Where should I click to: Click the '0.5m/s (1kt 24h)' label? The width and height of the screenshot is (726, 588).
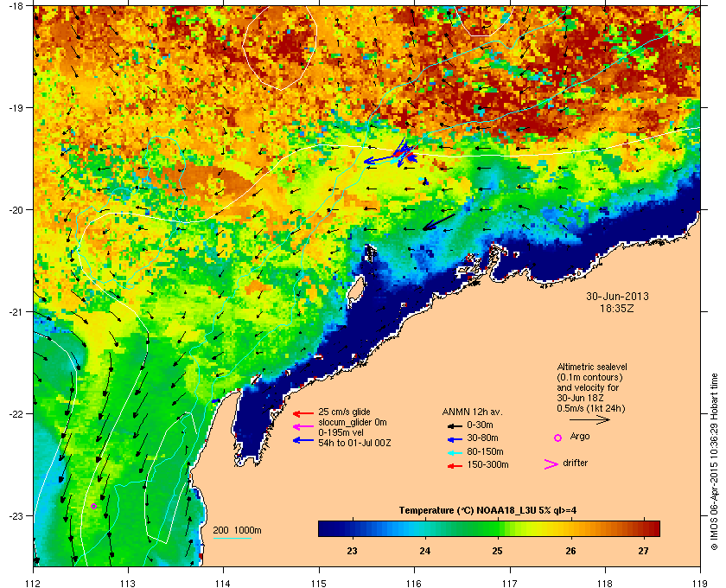pos(591,408)
